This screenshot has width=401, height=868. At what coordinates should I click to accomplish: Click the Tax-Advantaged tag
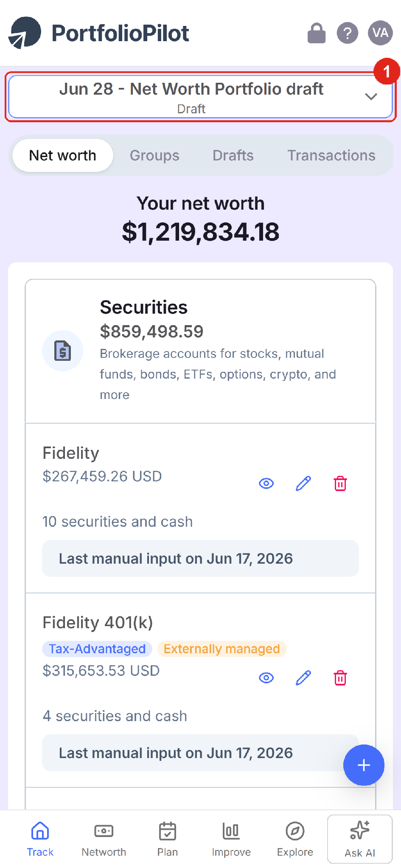coord(97,649)
